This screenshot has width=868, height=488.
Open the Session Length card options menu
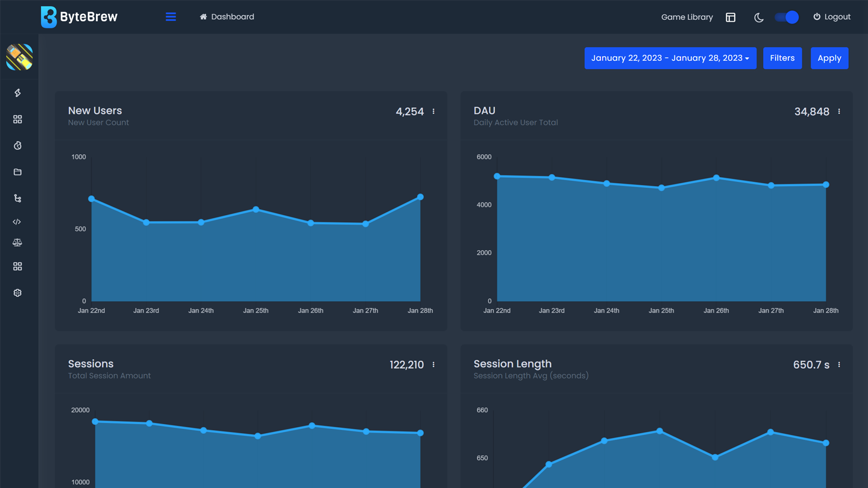(x=839, y=364)
